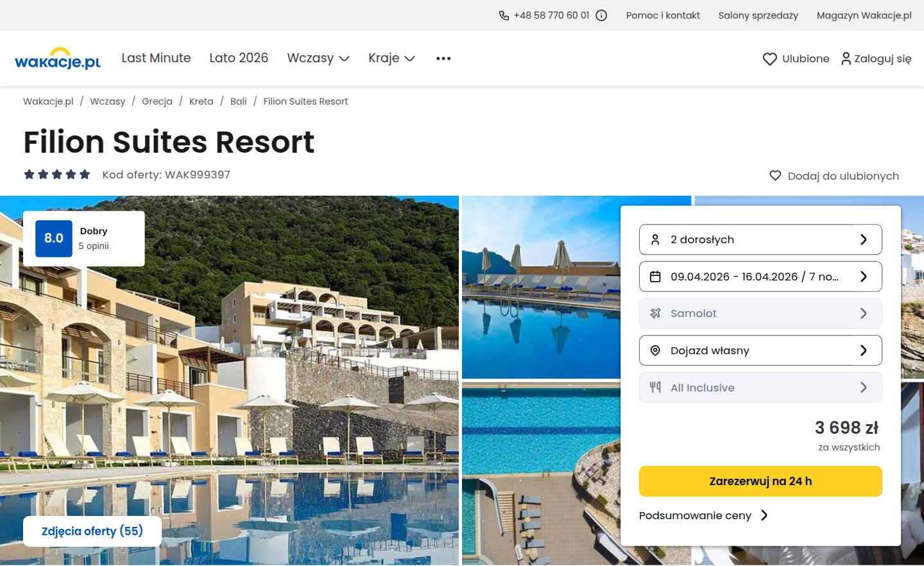Open Ulubione heart icon in header
This screenshot has width=924, height=566.
click(x=770, y=59)
